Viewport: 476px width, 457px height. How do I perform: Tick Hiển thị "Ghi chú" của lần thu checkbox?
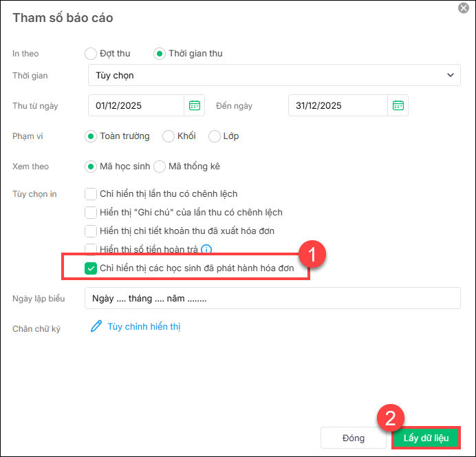click(x=91, y=213)
